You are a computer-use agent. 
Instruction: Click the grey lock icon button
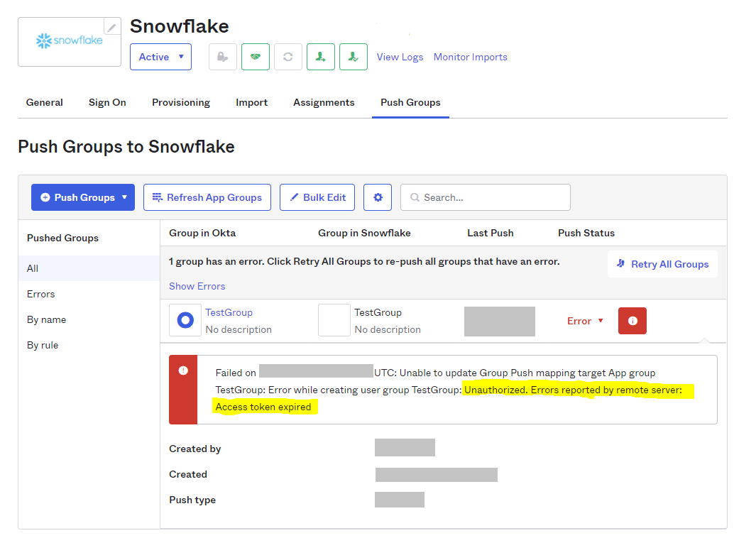tap(223, 57)
